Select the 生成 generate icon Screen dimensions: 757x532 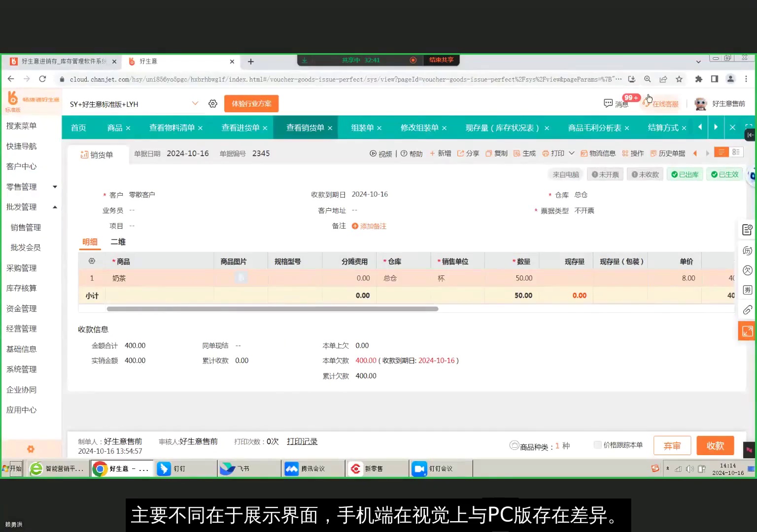pos(524,153)
